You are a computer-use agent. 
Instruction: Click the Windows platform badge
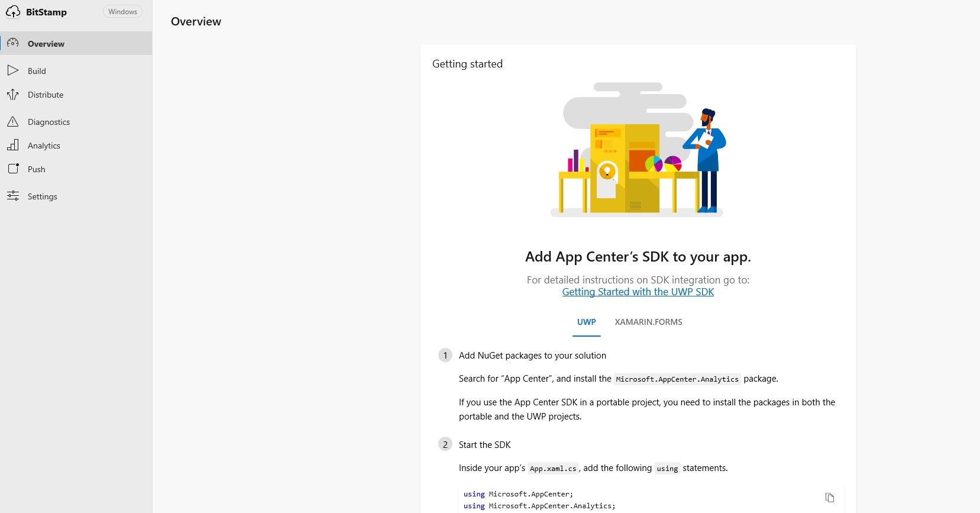point(122,12)
